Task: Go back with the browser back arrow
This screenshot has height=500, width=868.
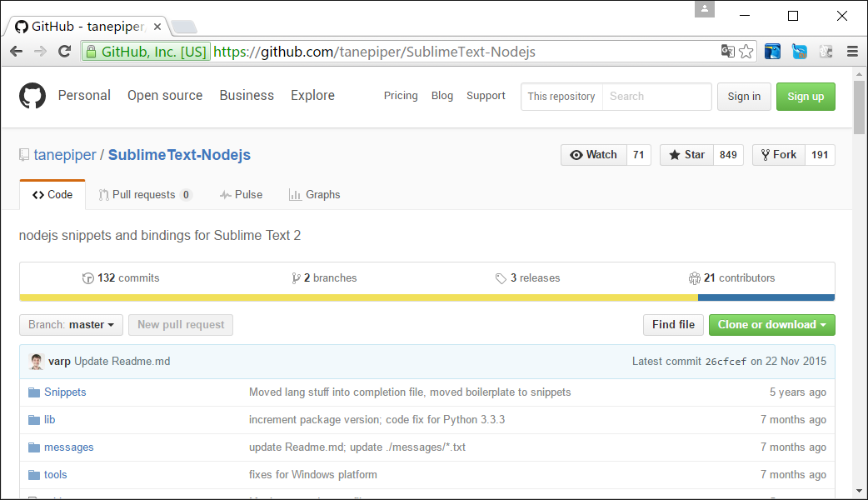Action: tap(16, 52)
